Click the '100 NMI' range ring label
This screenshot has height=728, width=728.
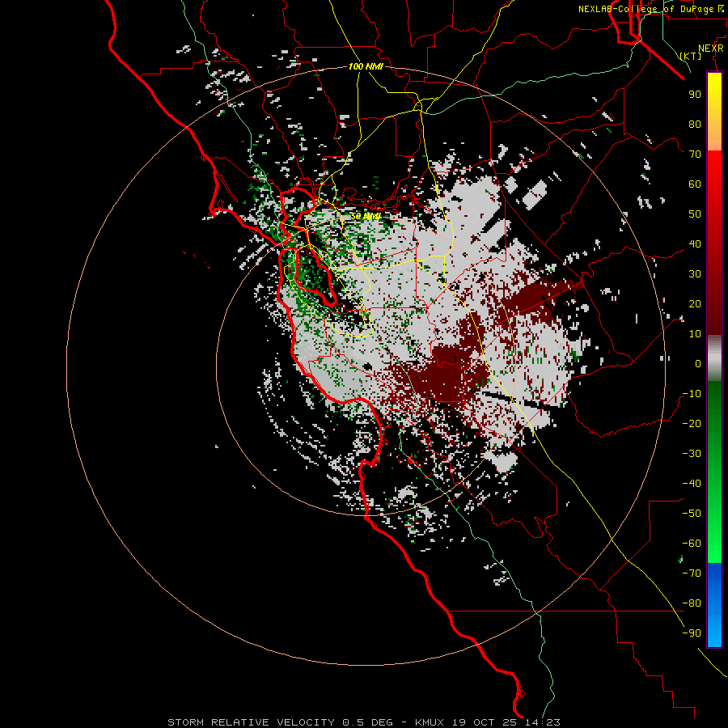coord(366,66)
